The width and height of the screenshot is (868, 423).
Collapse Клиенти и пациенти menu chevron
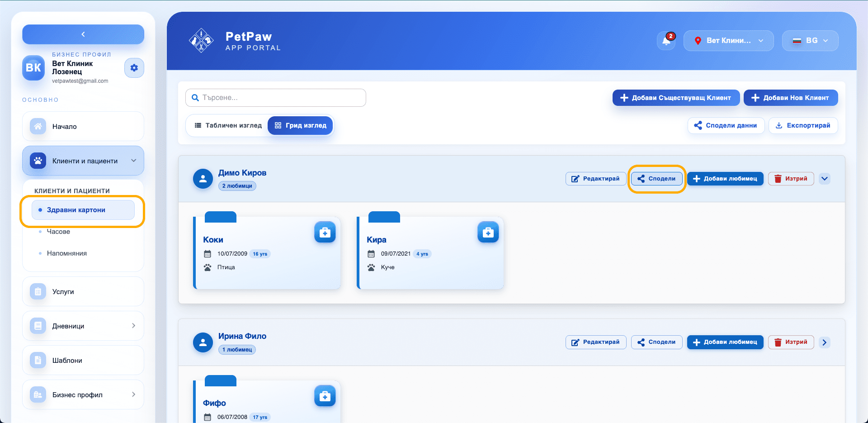pyautogui.click(x=134, y=161)
